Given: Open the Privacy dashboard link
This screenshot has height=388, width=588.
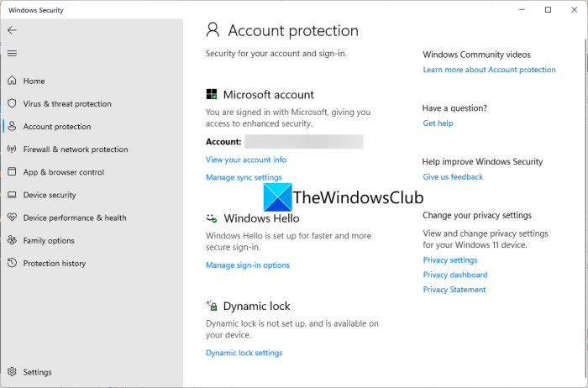Looking at the screenshot, I should pyautogui.click(x=454, y=275).
